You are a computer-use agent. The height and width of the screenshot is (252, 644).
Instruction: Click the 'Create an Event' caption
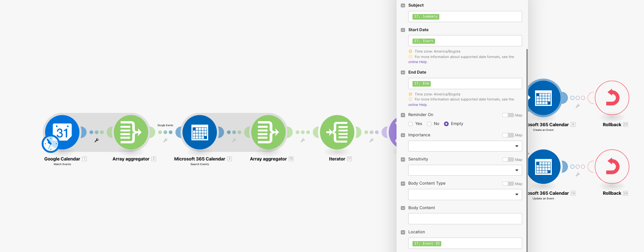[543, 130]
